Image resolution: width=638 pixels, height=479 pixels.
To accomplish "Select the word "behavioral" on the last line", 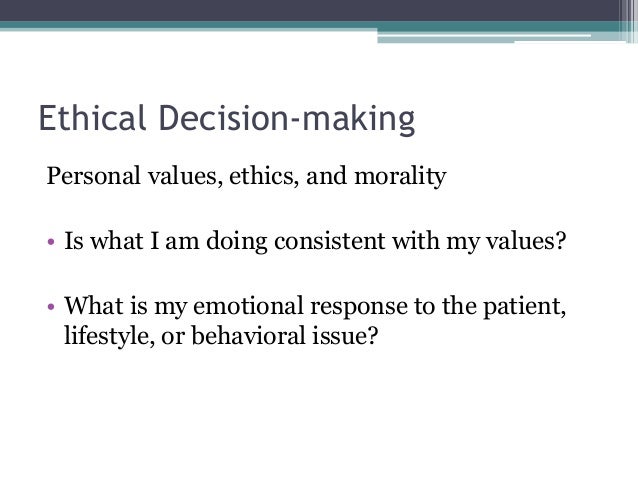I will [248, 335].
